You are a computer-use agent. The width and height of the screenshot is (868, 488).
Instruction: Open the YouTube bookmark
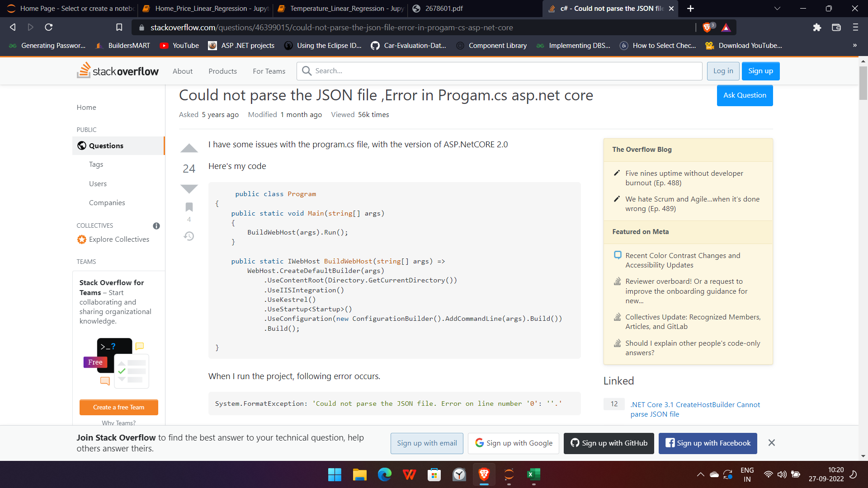point(179,45)
